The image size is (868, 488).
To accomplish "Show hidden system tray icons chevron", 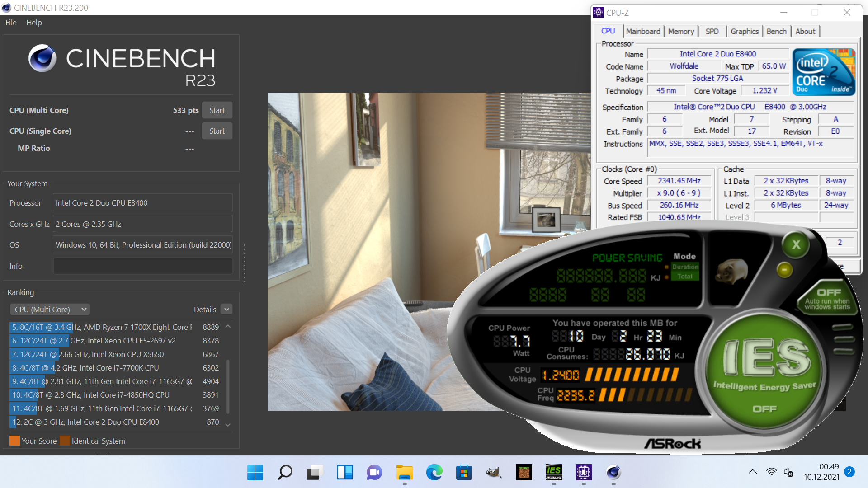I will coord(752,472).
